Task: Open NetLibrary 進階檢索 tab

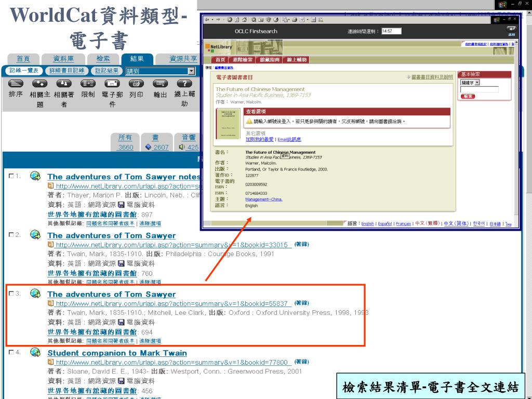Action: [243, 60]
